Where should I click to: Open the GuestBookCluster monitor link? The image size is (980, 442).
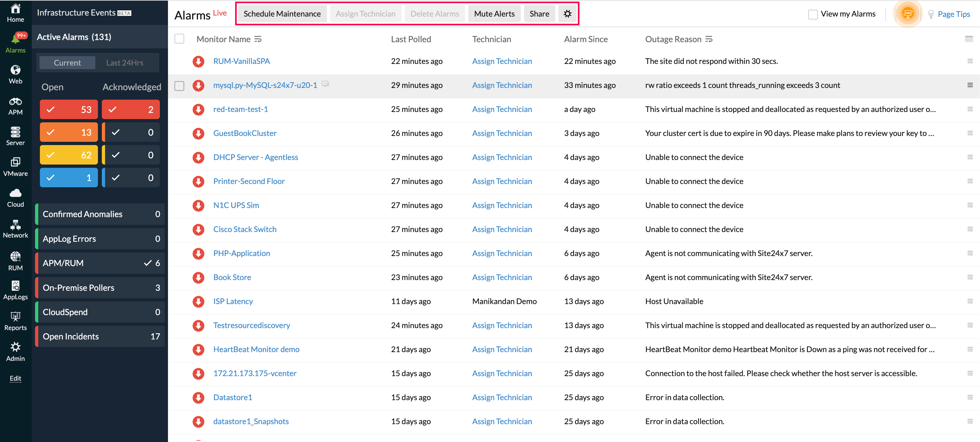tap(245, 133)
